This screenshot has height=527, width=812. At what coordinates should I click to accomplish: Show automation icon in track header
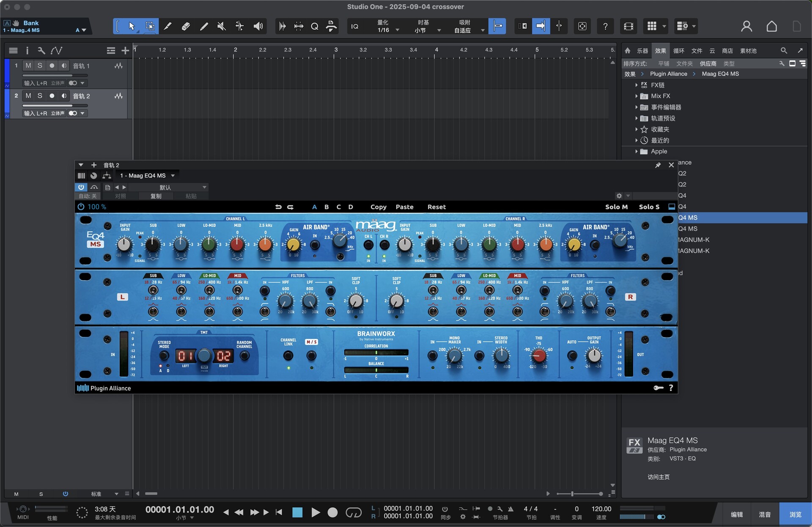coord(56,51)
